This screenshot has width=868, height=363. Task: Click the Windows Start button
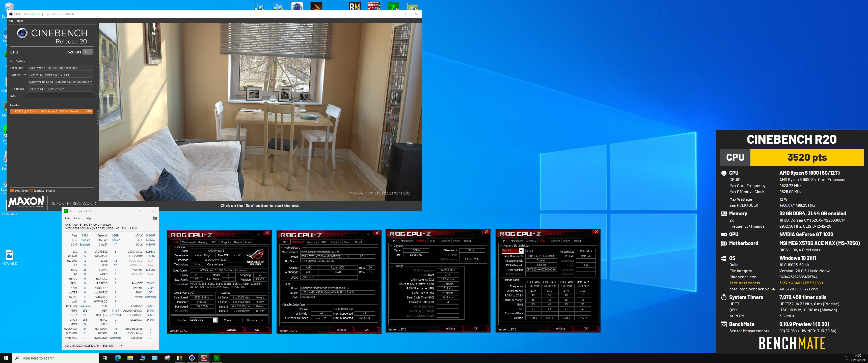tap(6, 358)
